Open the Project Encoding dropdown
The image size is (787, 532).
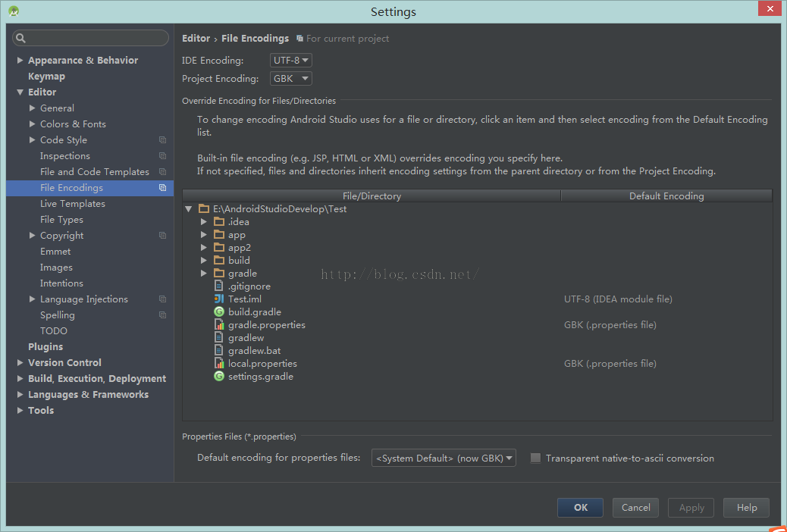click(291, 79)
